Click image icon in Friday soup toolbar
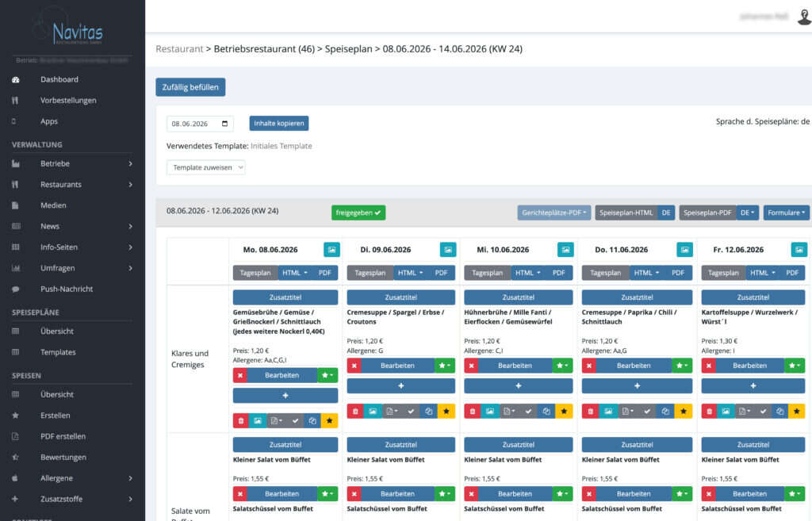This screenshot has height=521, width=812. tap(726, 412)
